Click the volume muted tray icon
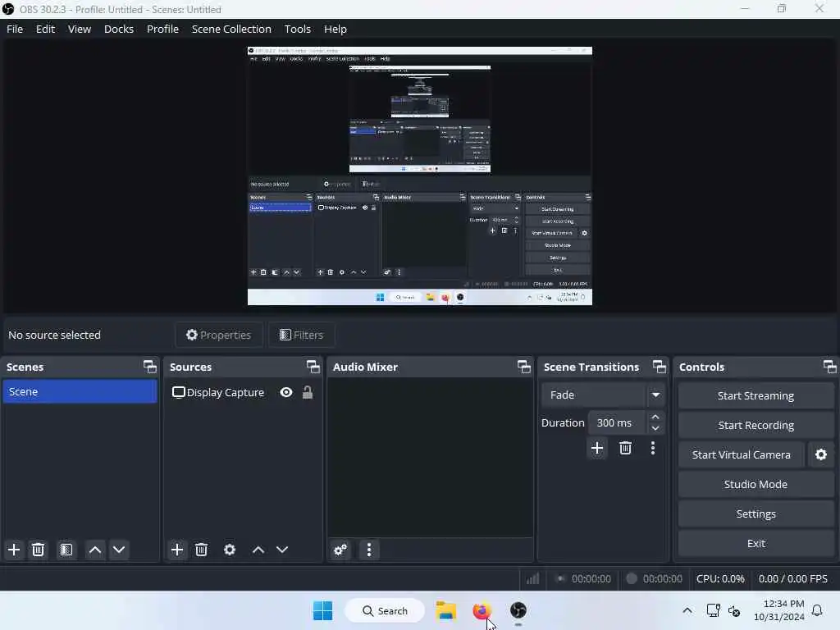Screen dimensions: 840x630 [734, 610]
